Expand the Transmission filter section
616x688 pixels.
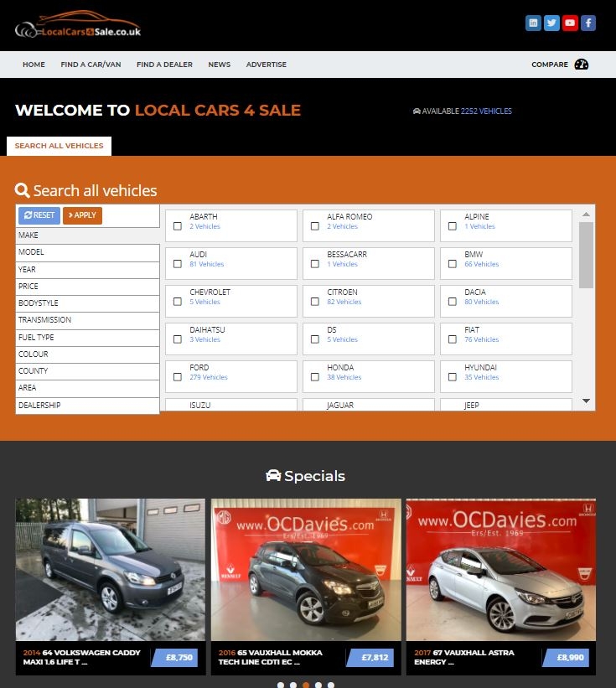coord(87,320)
